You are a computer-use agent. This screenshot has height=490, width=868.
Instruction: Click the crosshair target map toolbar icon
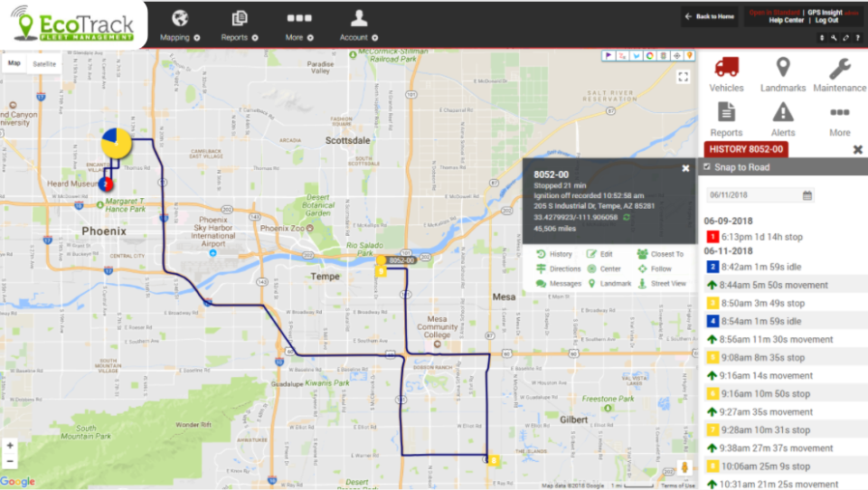point(676,56)
